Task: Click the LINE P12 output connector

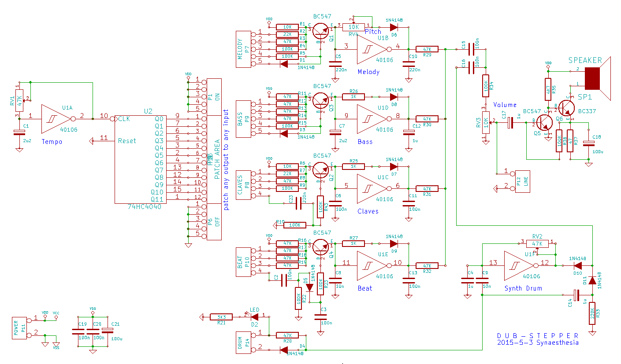Action: point(523,181)
